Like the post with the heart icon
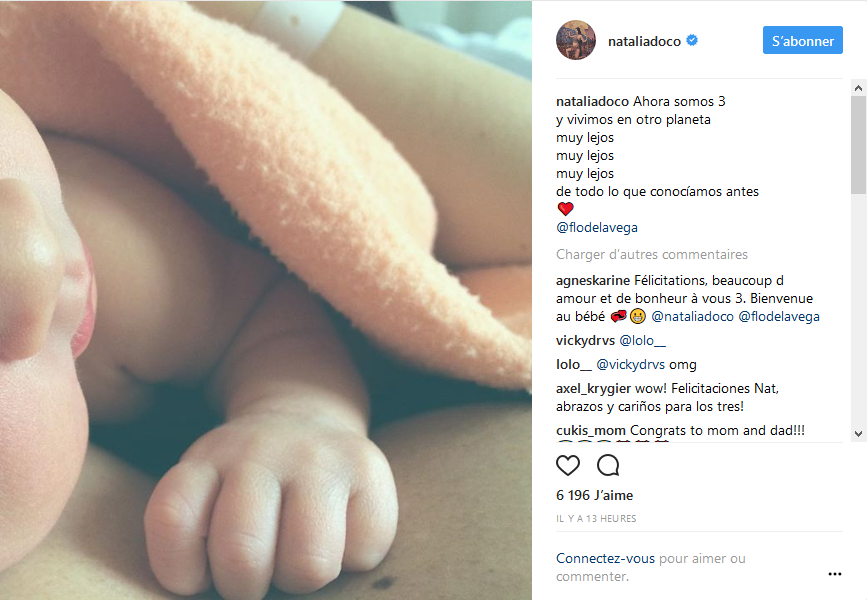Viewport: 867px width, 600px height. 568,465
